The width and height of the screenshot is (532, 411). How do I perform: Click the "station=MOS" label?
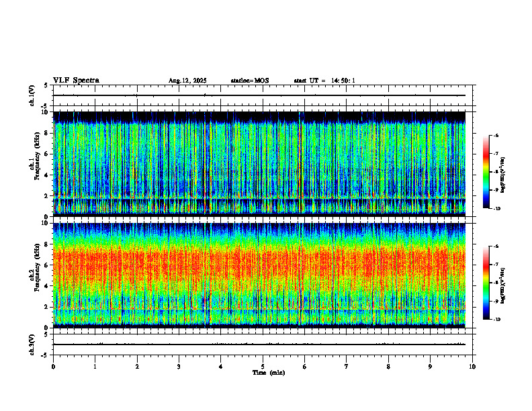[250, 81]
